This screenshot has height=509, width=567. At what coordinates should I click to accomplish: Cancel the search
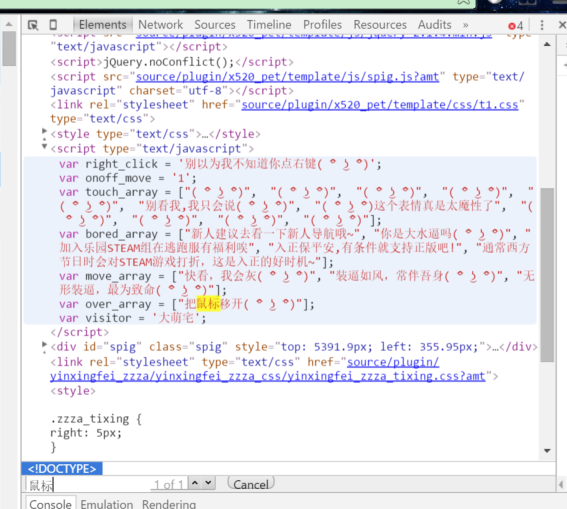tap(251, 483)
